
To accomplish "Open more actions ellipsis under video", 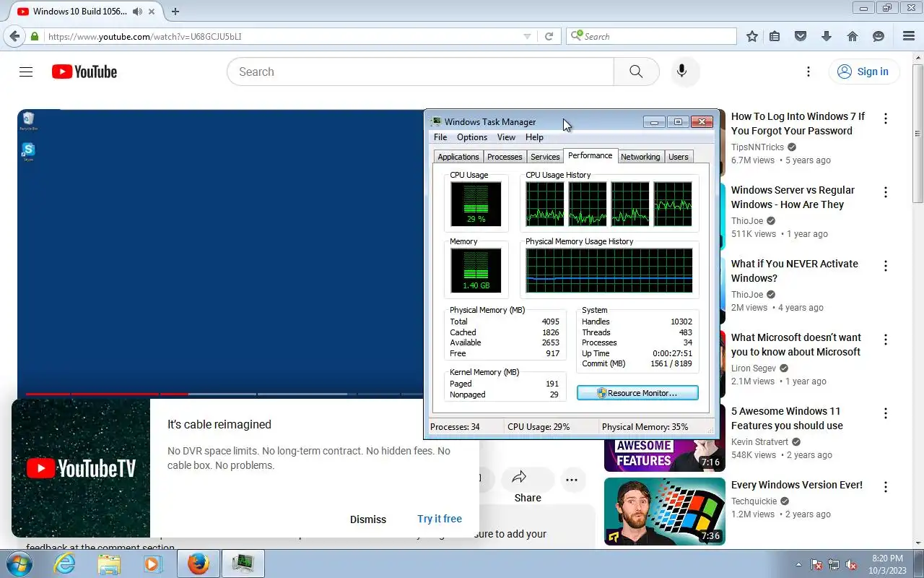I will (572, 480).
